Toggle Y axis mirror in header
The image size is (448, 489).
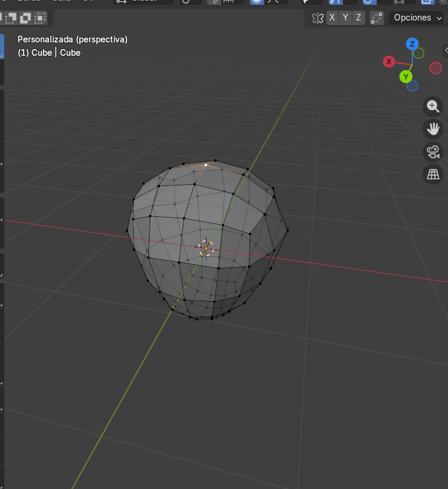tap(345, 18)
